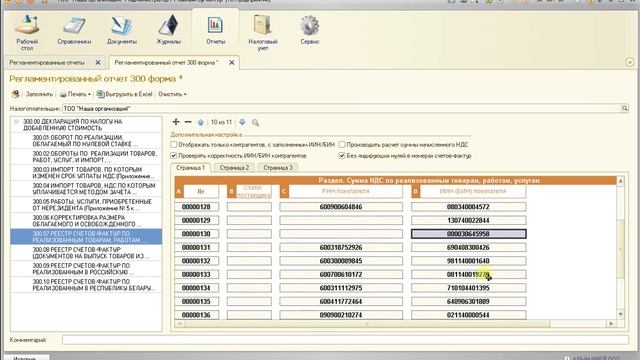Viewport: 640px width, 360px height.
Task: Click the printer icon of Печать
Action: [63, 94]
